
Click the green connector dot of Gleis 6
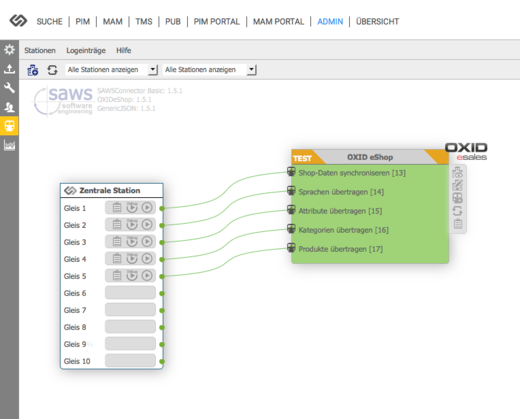[x=162, y=293]
